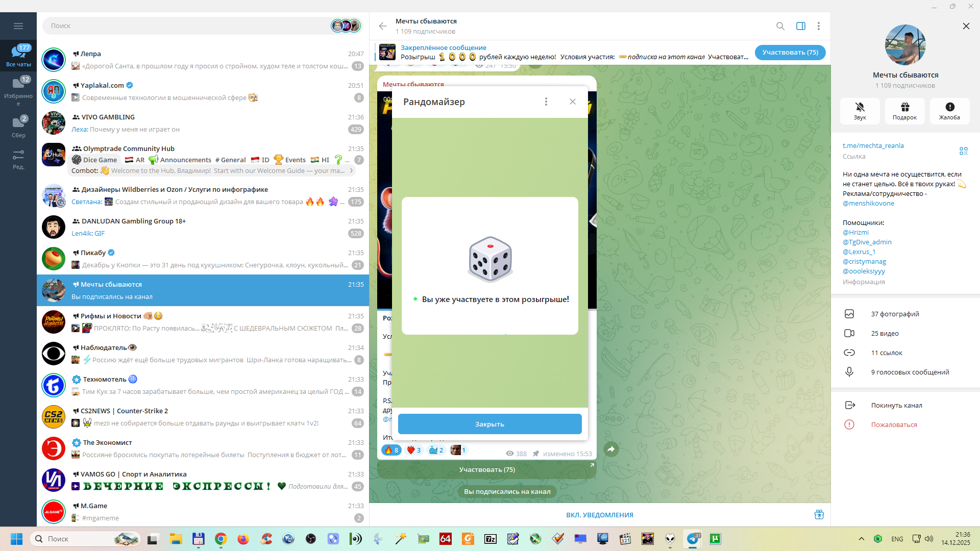Click the Жалоба report icon
Image resolution: width=980 pixels, height=551 pixels.
(949, 110)
